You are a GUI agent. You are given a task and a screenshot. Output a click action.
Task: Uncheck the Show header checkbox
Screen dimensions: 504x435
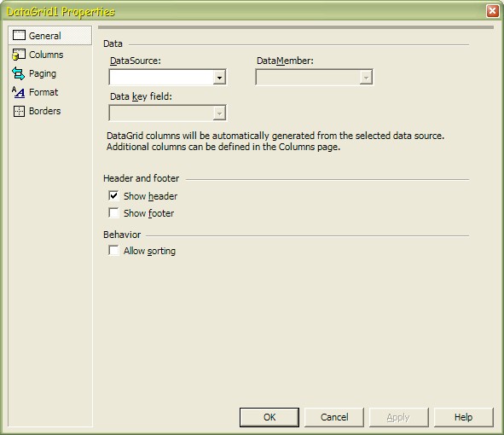[113, 195]
